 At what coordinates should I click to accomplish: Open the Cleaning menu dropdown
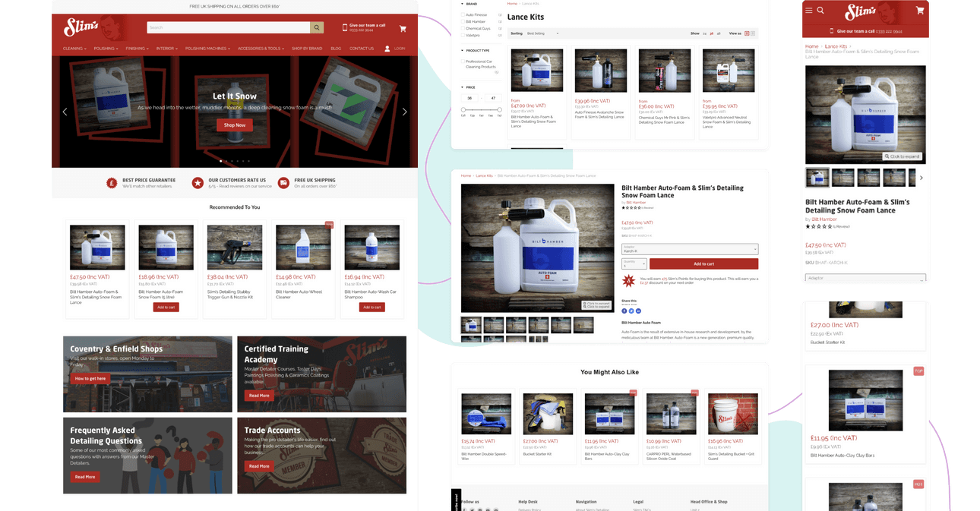(74, 49)
